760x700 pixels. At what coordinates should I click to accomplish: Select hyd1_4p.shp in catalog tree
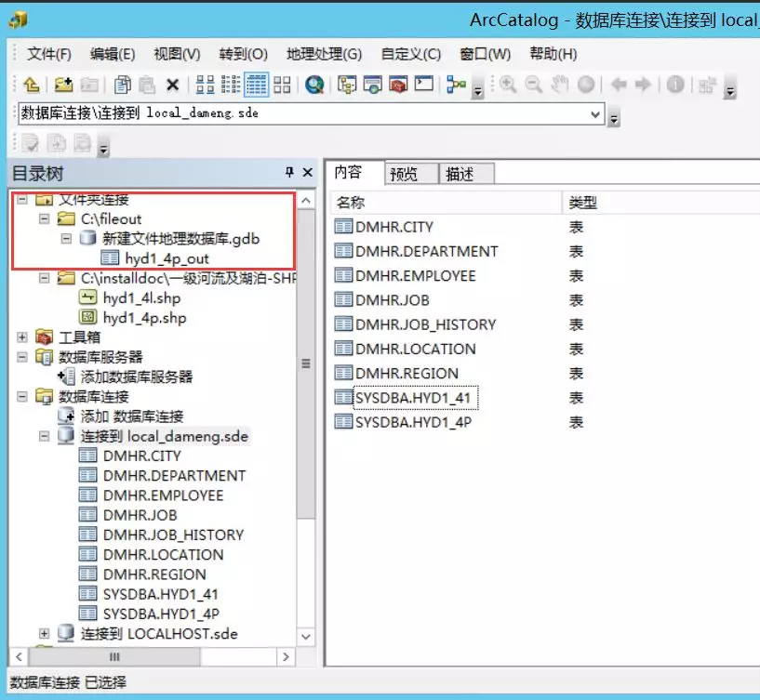(144, 318)
